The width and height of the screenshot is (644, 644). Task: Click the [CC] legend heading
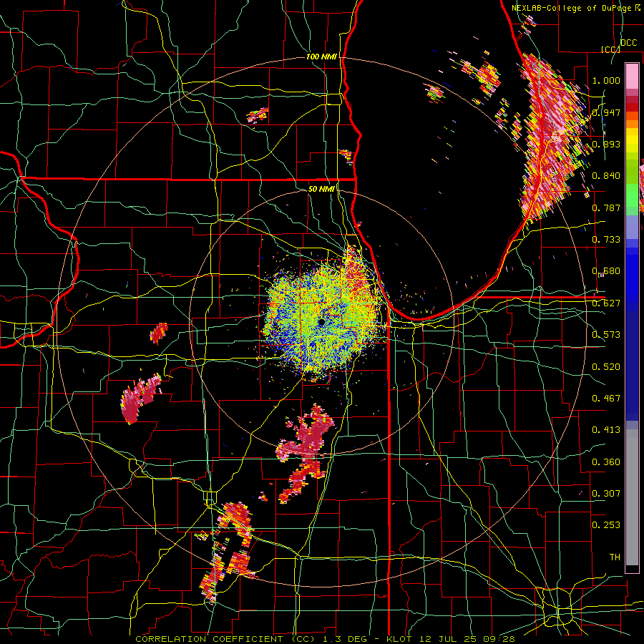pos(610,49)
